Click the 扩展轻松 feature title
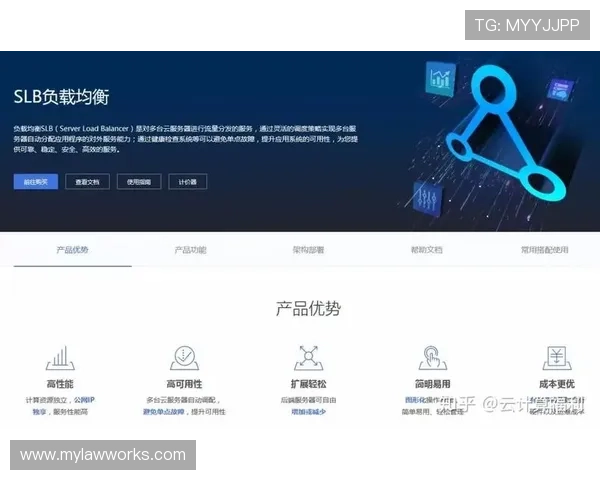 click(x=308, y=384)
